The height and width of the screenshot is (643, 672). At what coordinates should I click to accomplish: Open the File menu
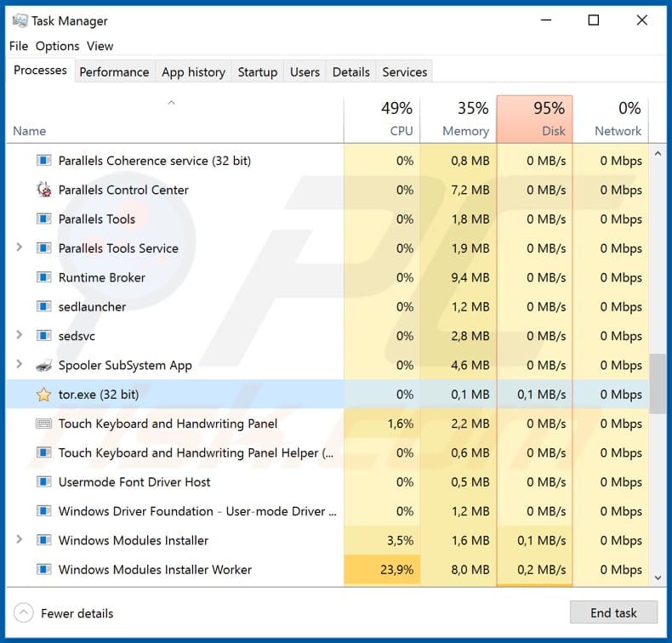coord(19,46)
